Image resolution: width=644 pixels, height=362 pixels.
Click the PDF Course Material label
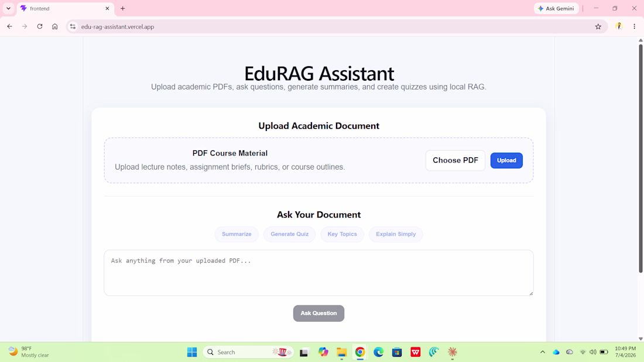(x=230, y=153)
